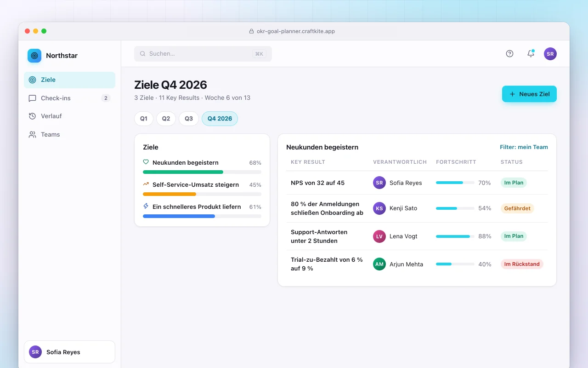Open Verlauf in the sidebar
Viewport: 588px width, 368px height.
(x=69, y=116)
